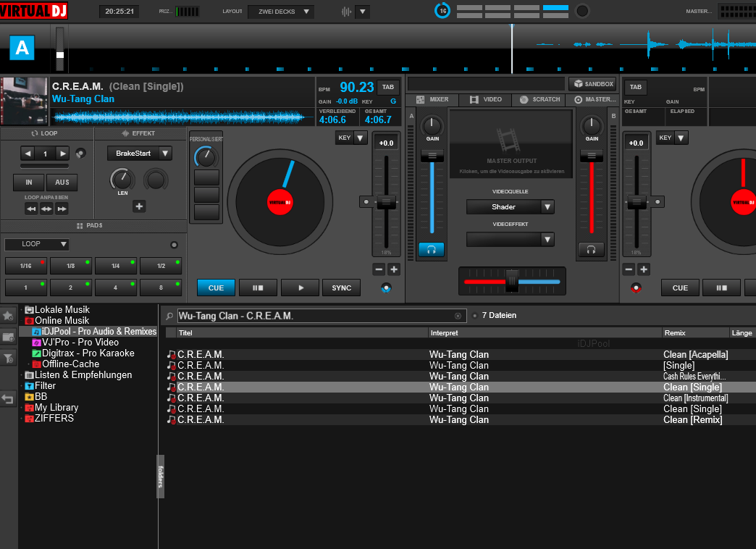The width and height of the screenshot is (756, 549).
Task: Toggle the 1 beat loop pad
Action: coord(26,288)
